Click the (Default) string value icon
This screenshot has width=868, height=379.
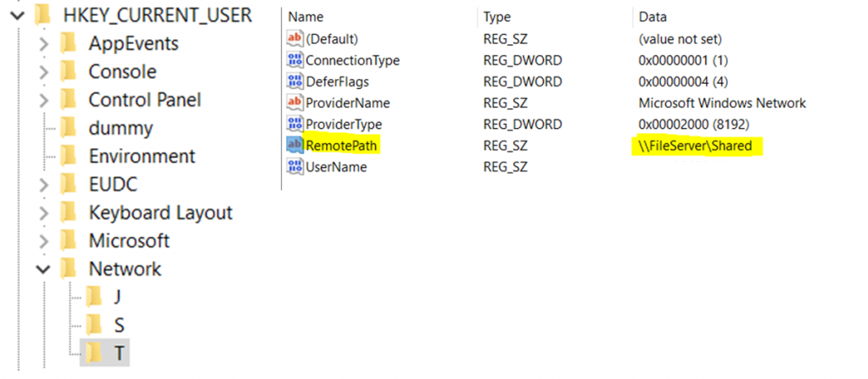point(294,39)
